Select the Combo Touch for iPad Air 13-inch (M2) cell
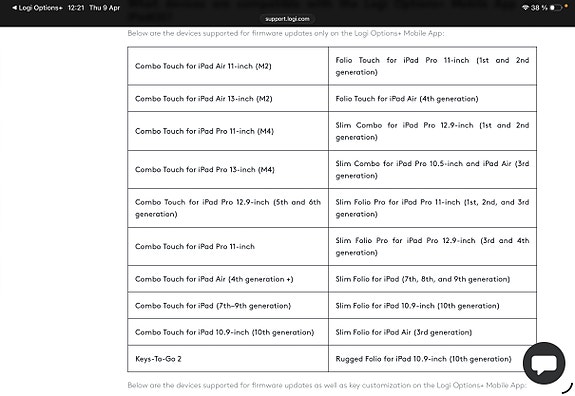This screenshot has height=396, width=575. click(228, 99)
